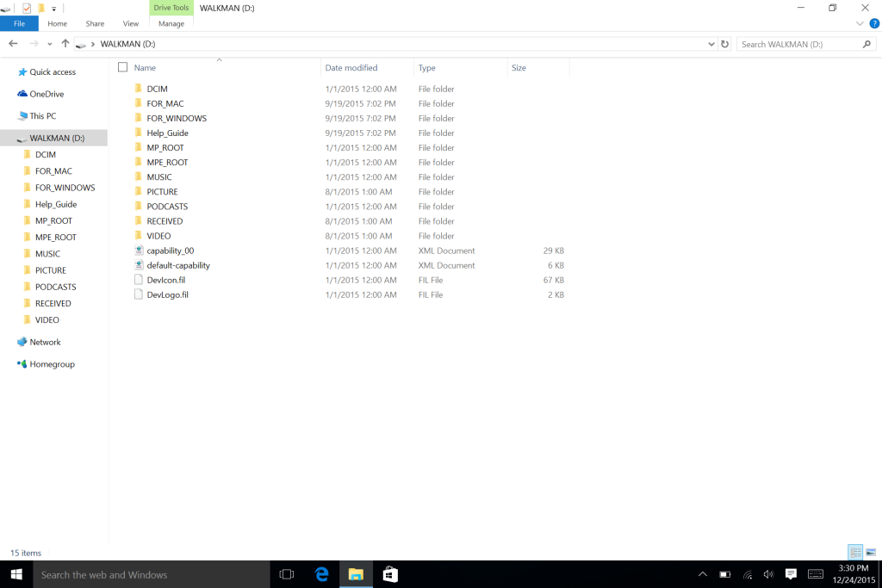Select Quick access in navigation pane

point(53,72)
